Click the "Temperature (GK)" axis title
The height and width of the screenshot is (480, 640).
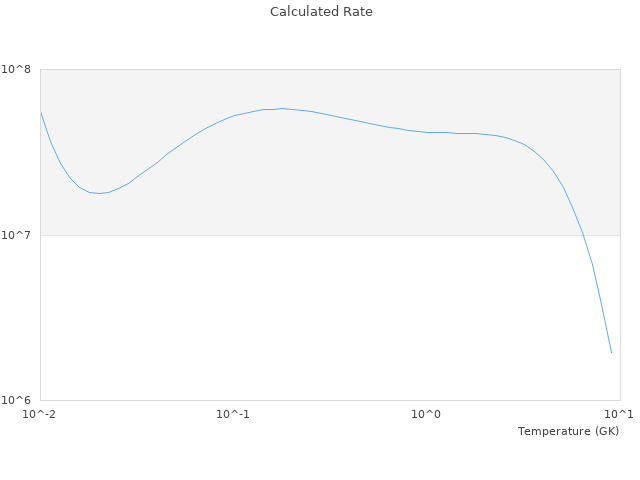tap(568, 431)
